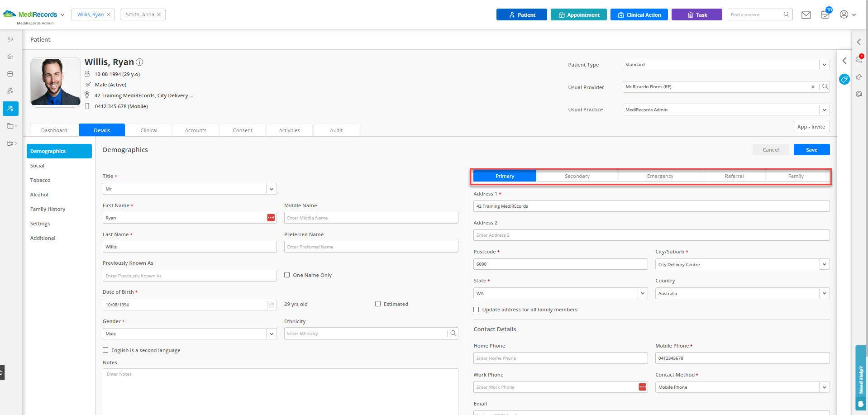
Task: Click the red icon in Work Phone field
Action: pyautogui.click(x=642, y=387)
